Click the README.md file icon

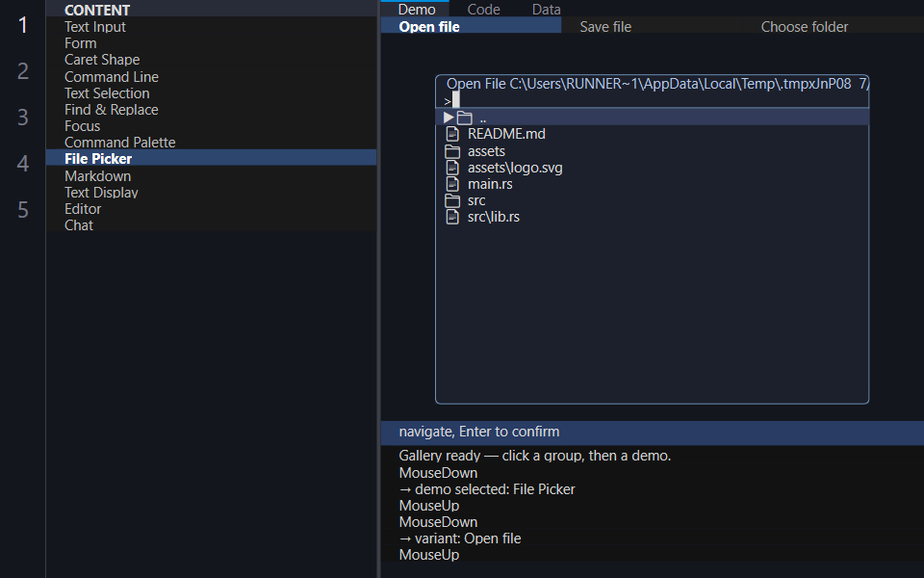pyautogui.click(x=452, y=135)
